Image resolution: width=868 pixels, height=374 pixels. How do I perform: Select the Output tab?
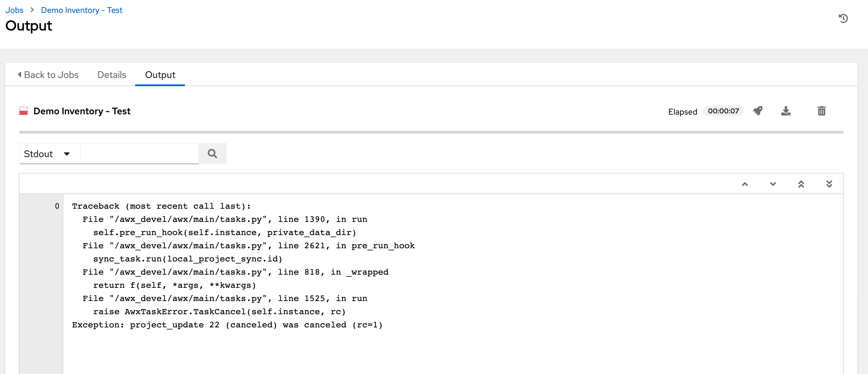click(x=160, y=75)
